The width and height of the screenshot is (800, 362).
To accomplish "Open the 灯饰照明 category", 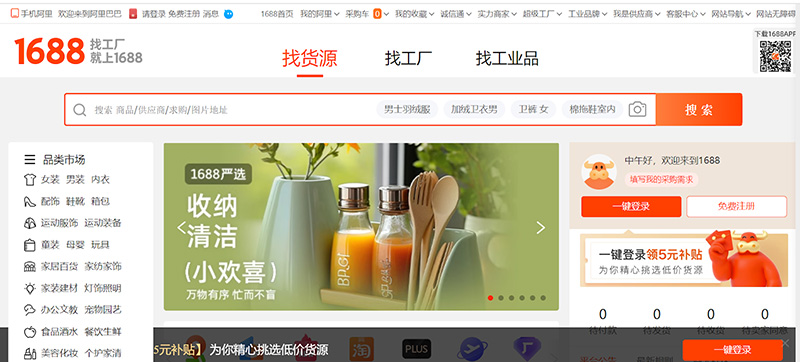I will (103, 288).
